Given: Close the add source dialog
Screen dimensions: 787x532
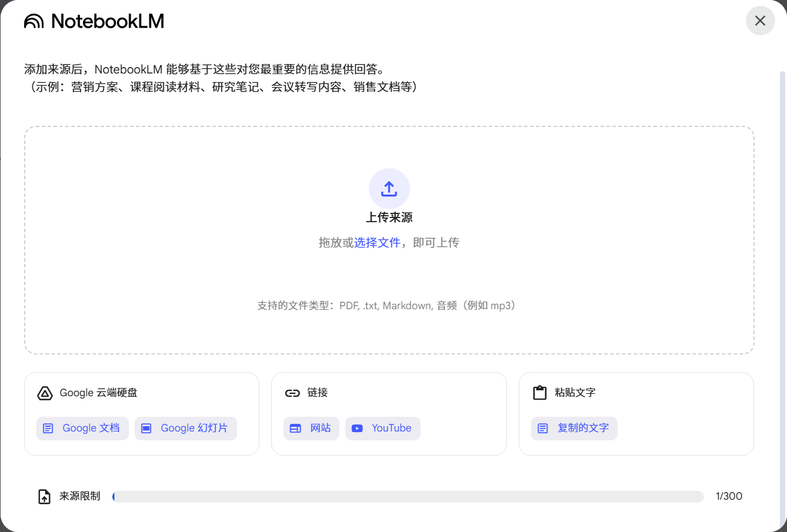Looking at the screenshot, I should [x=761, y=21].
